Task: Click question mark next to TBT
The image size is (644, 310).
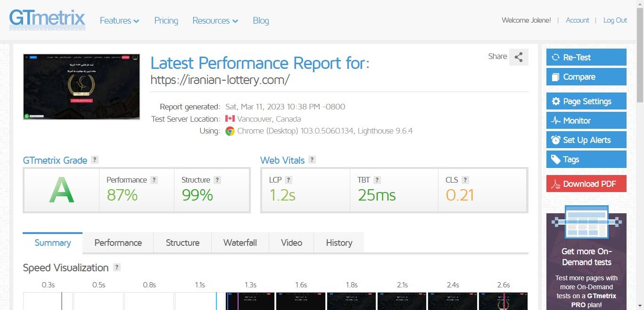Action: pos(377,180)
